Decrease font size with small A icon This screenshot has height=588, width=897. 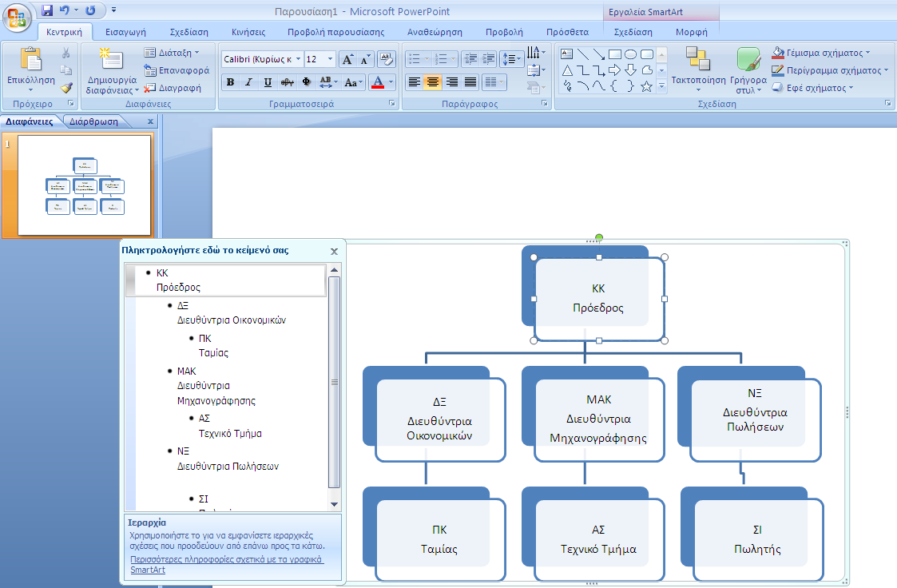click(365, 59)
